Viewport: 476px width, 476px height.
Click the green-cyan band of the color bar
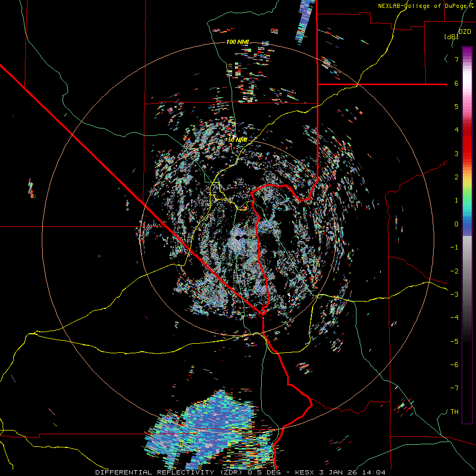[x=467, y=202]
